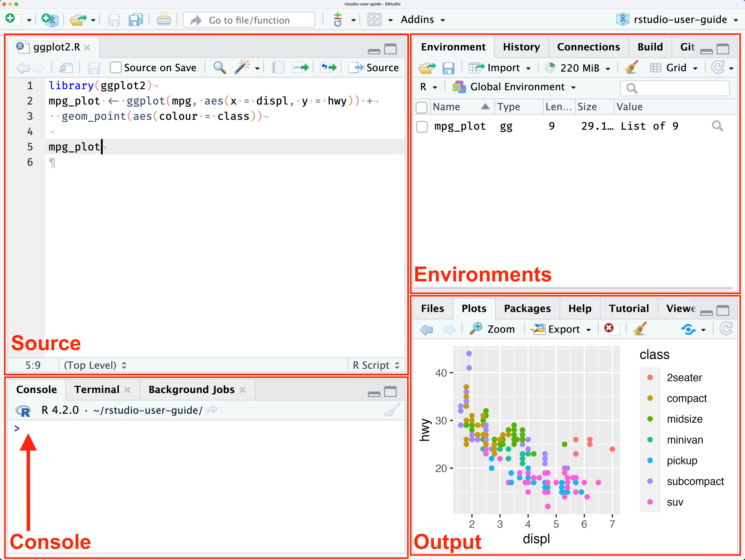The height and width of the screenshot is (560, 745).
Task: Click the Find/Replace magnifier icon in editor
Action: pyautogui.click(x=220, y=67)
